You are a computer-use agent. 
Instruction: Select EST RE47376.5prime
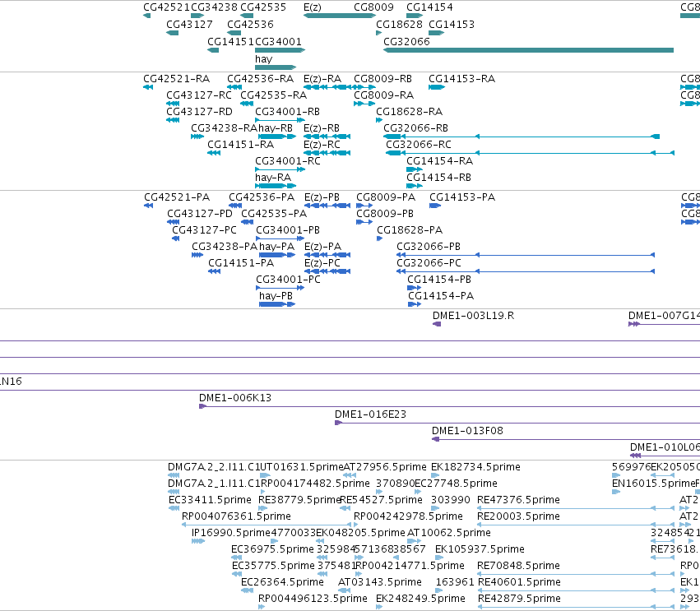(x=518, y=500)
